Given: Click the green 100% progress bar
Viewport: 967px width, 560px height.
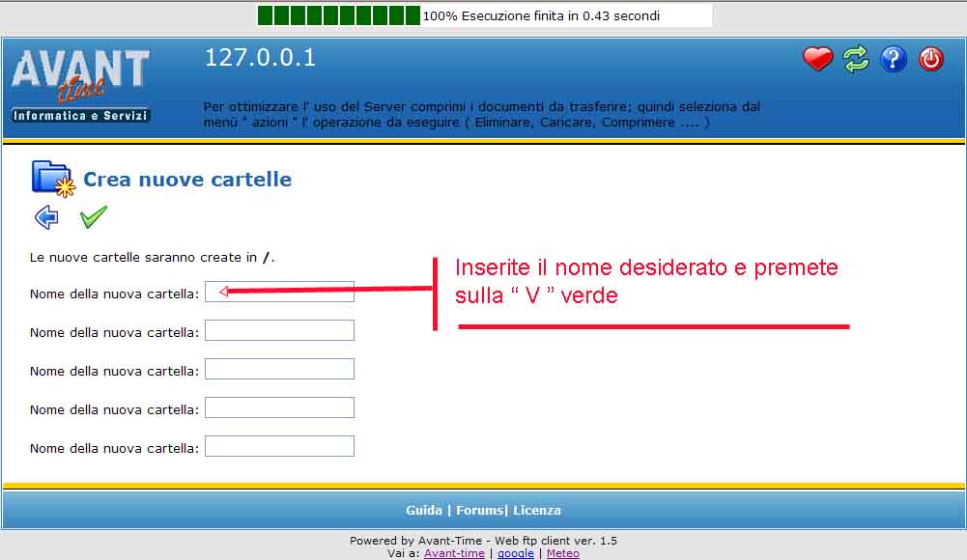Looking at the screenshot, I should coord(338,15).
